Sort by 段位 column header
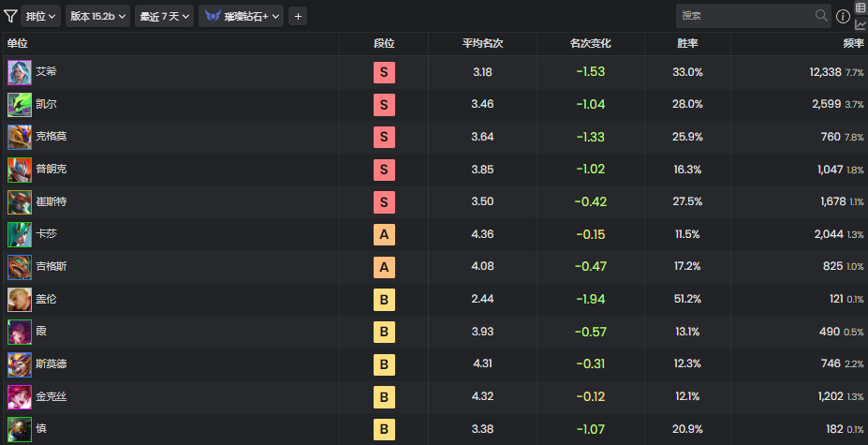Viewport: 868px width, 445px height. pos(384,44)
